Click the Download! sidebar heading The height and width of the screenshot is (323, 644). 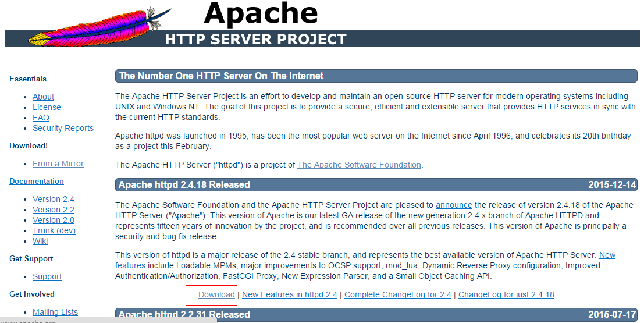coord(29,146)
